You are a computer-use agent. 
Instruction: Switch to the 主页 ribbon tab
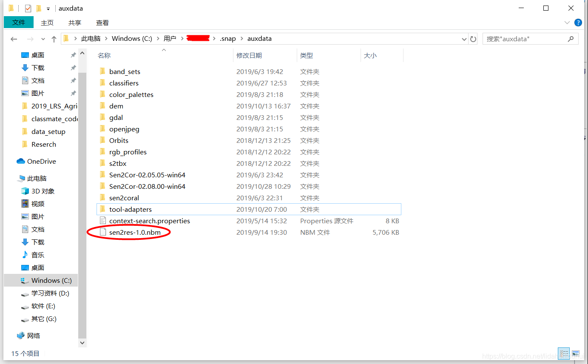[47, 23]
